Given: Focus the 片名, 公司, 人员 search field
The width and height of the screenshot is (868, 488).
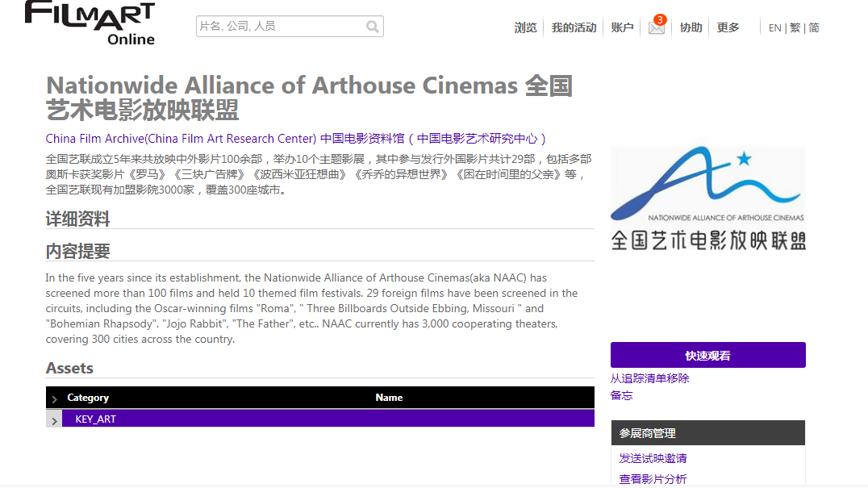Looking at the screenshot, I should (290, 27).
